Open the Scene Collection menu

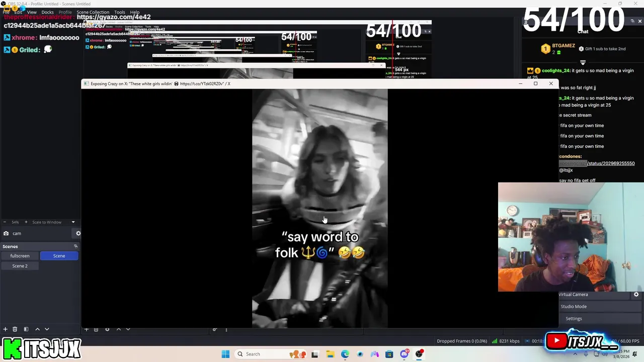click(x=93, y=12)
